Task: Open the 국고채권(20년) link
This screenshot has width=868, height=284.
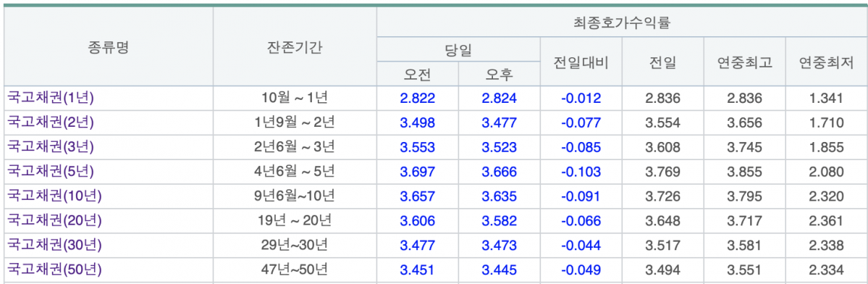Action: (x=54, y=221)
